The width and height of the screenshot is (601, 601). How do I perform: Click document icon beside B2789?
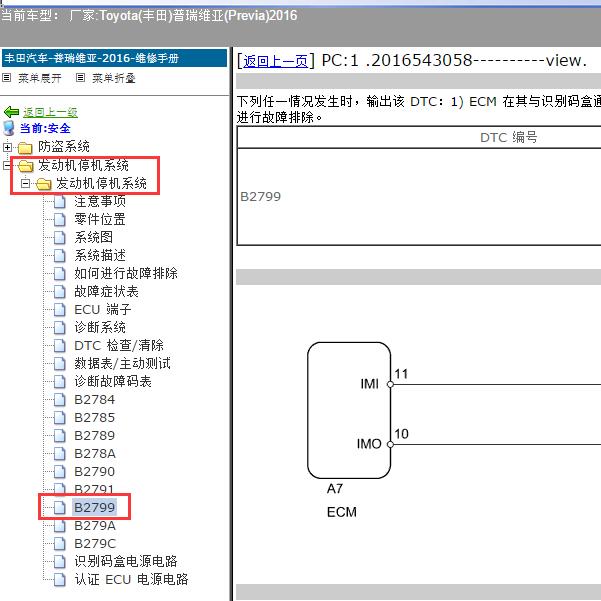coord(59,435)
